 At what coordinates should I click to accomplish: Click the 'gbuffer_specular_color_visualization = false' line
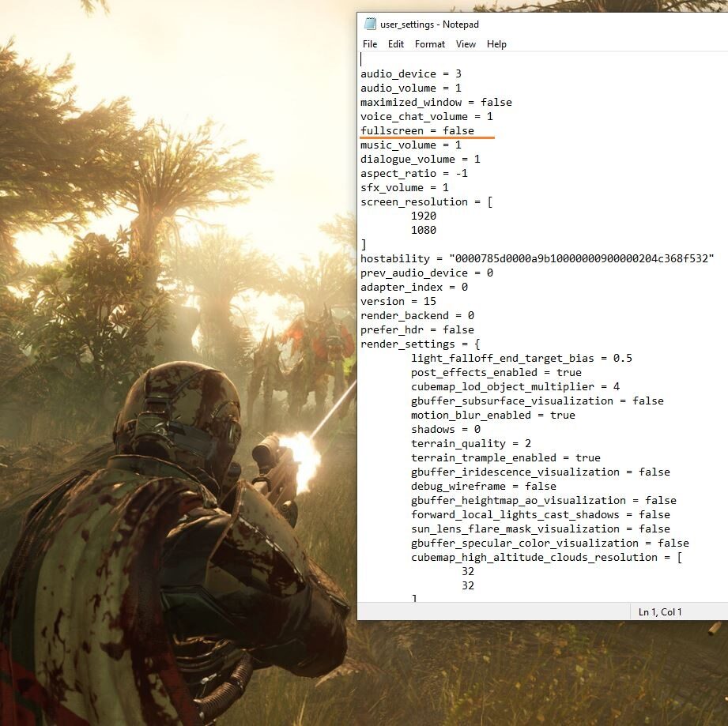pos(549,544)
